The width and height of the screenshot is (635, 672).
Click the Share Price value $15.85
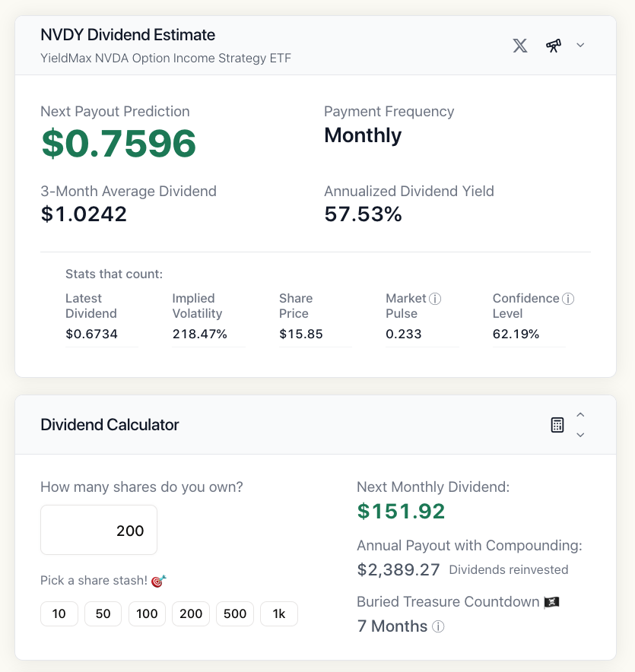click(301, 334)
